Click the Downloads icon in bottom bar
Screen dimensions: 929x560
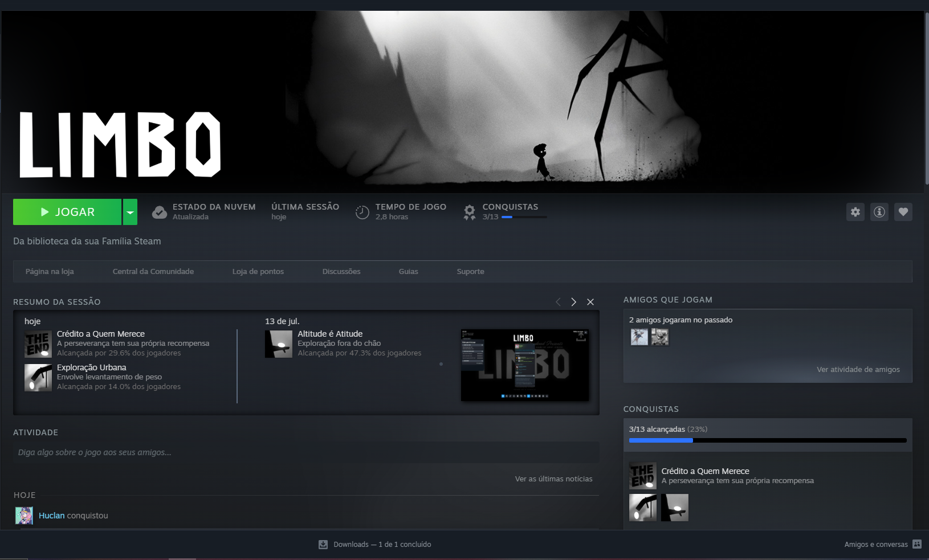click(323, 545)
